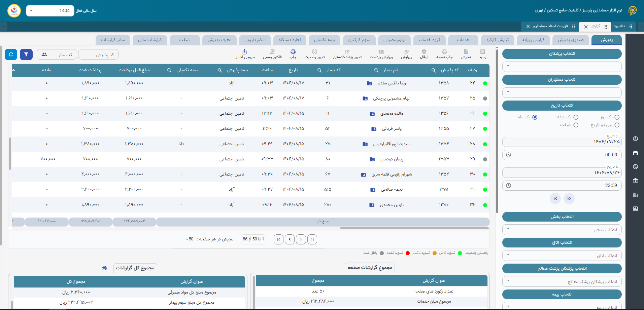Select the یک هفته radio button
The height and width of the screenshot is (310, 644).
click(576, 117)
